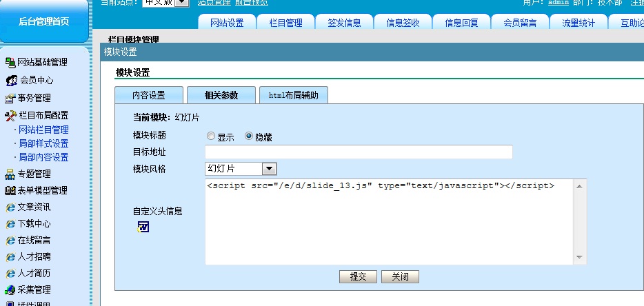Click the 网站基础管理 sidebar icon
Image resolution: width=644 pixels, height=306 pixels.
(10, 63)
